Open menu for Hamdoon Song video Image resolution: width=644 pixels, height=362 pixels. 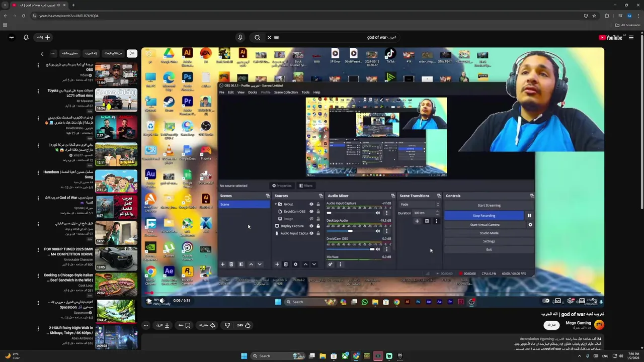click(38, 172)
